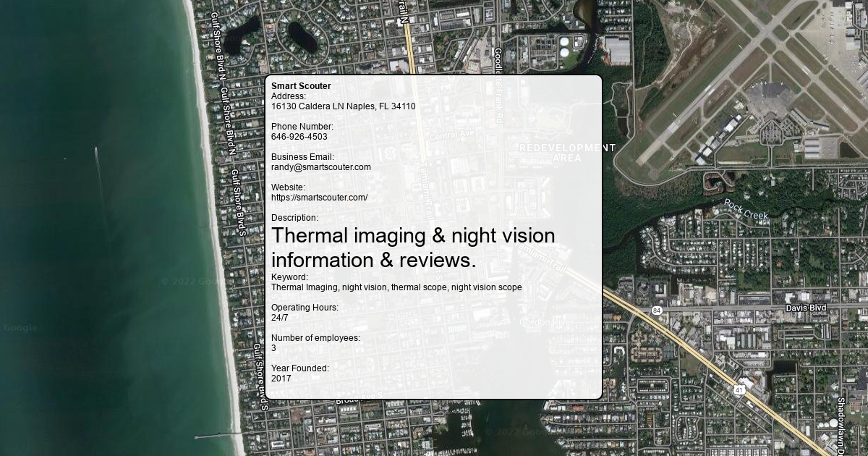Click the 24/7 operating hours value

click(x=279, y=318)
